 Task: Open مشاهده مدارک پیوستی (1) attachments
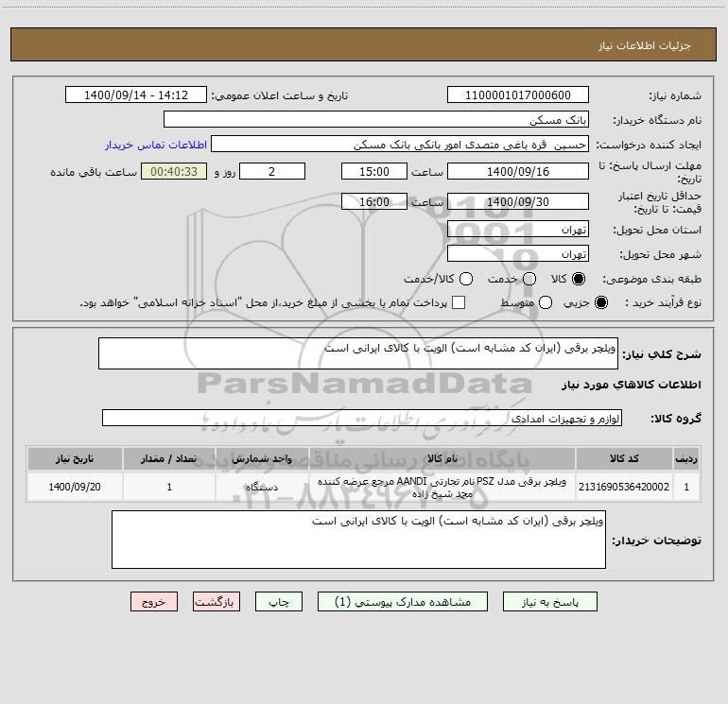pos(403,601)
